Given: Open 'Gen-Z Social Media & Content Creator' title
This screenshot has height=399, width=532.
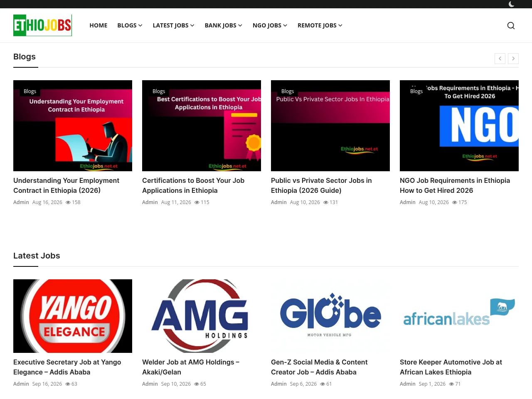Looking at the screenshot, I should click(319, 367).
